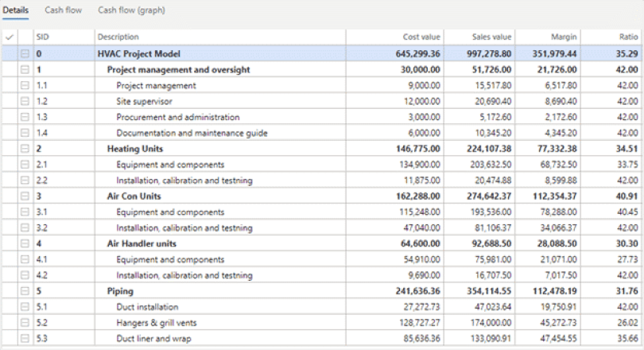Open the Cash flow (graph) tab
Viewport: 644px width, 350px height.
(x=127, y=10)
